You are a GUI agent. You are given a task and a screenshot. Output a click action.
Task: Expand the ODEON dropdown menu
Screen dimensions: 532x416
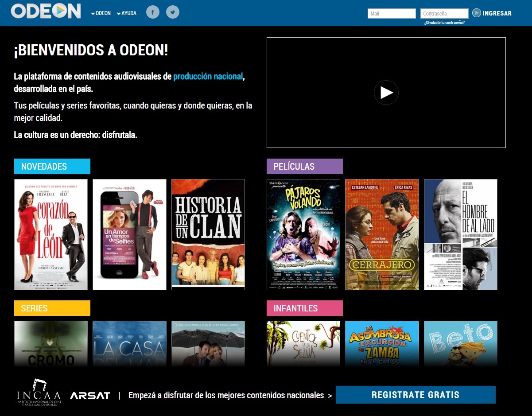coord(101,13)
